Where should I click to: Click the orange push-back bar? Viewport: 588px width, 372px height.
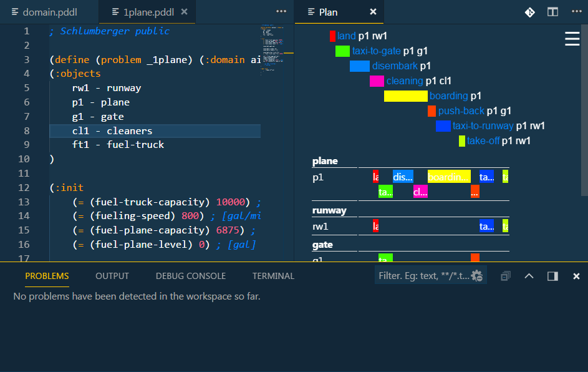pyautogui.click(x=431, y=111)
